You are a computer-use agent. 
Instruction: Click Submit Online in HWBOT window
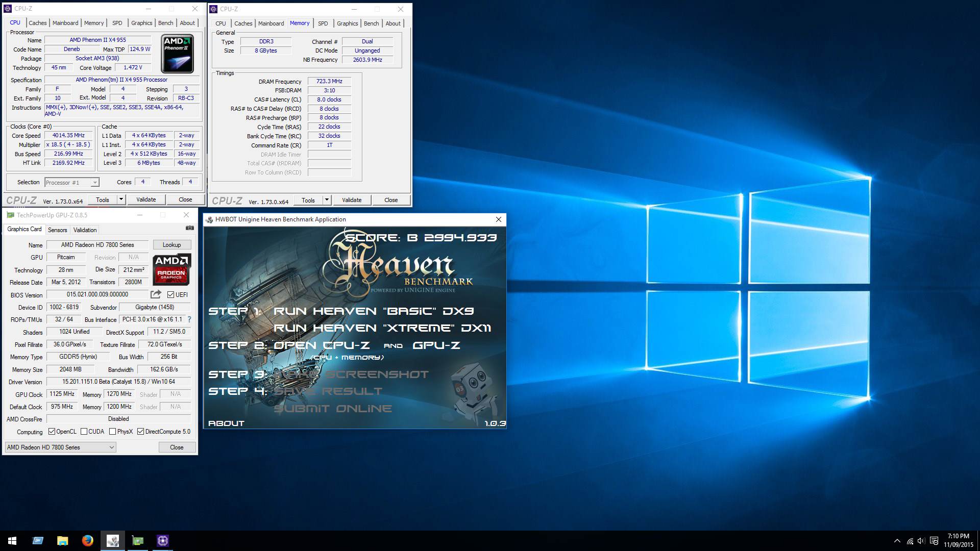point(333,408)
